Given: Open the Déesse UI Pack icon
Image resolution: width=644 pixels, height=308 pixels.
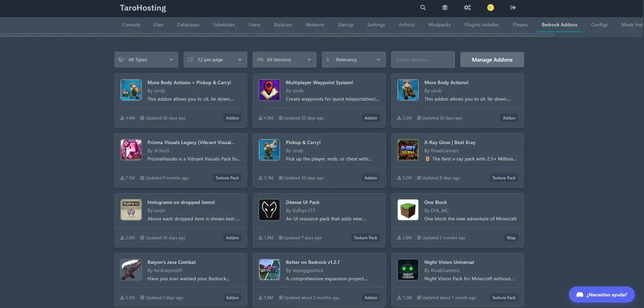Looking at the screenshot, I should [x=269, y=210].
